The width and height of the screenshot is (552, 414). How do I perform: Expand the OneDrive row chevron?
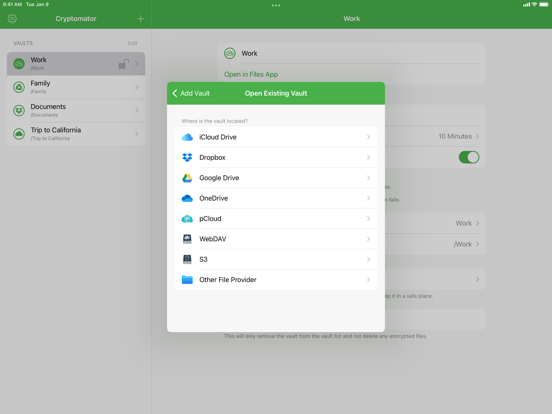click(368, 198)
